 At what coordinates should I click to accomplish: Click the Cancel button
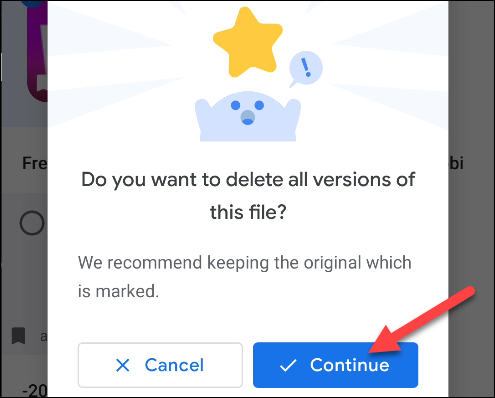tap(160, 365)
